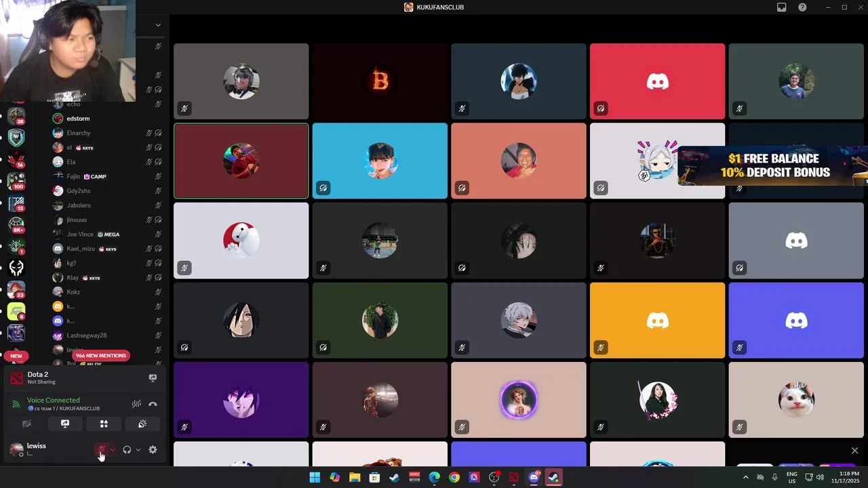
Task: Open the Voice Connected connection status
Action: tap(53, 401)
